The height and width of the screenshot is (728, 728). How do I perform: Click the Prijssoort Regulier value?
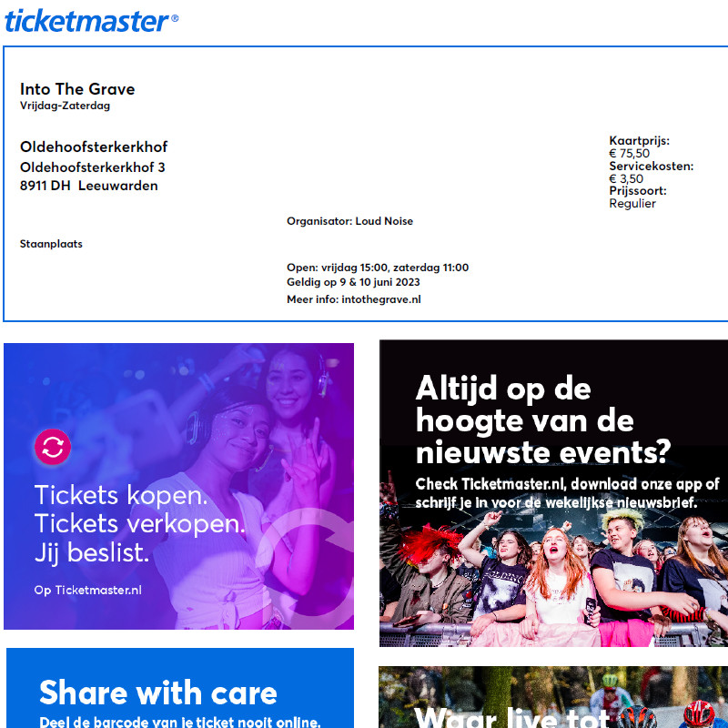[632, 203]
